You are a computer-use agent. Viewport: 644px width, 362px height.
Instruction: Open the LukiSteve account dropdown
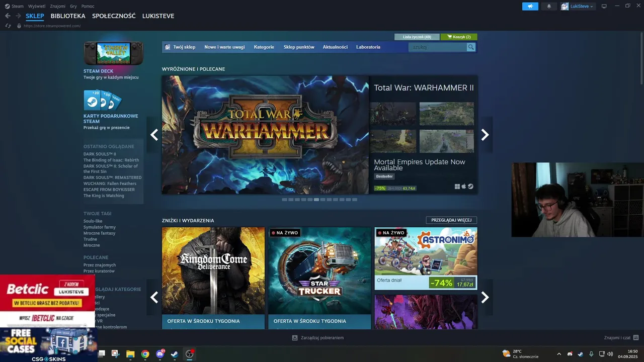tap(578, 6)
